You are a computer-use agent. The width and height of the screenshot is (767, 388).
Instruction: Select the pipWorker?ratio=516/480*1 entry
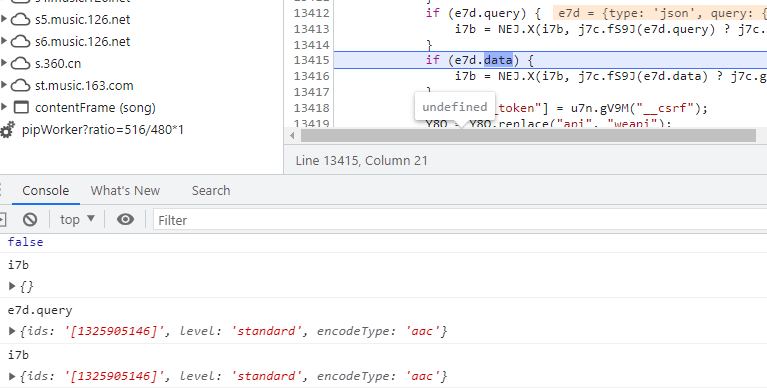pos(103,130)
